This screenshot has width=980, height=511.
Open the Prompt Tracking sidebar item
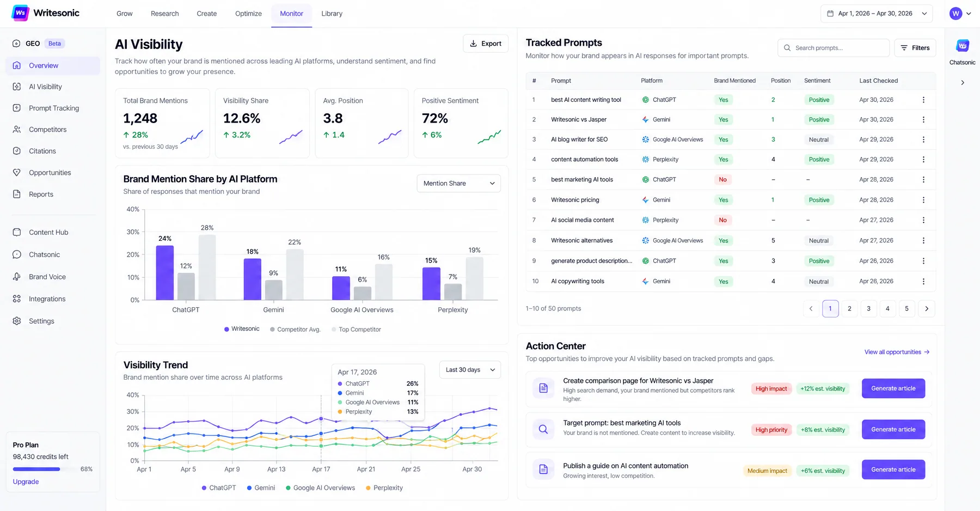(53, 108)
